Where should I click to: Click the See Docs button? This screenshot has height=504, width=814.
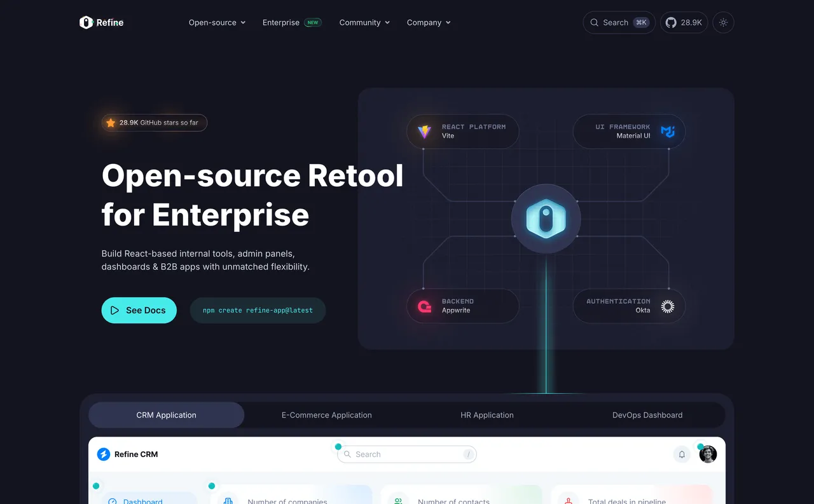pyautogui.click(x=139, y=310)
